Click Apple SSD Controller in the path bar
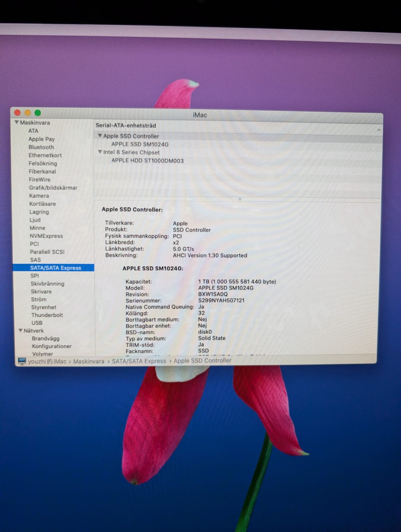Image resolution: width=401 pixels, height=532 pixels. click(x=202, y=361)
